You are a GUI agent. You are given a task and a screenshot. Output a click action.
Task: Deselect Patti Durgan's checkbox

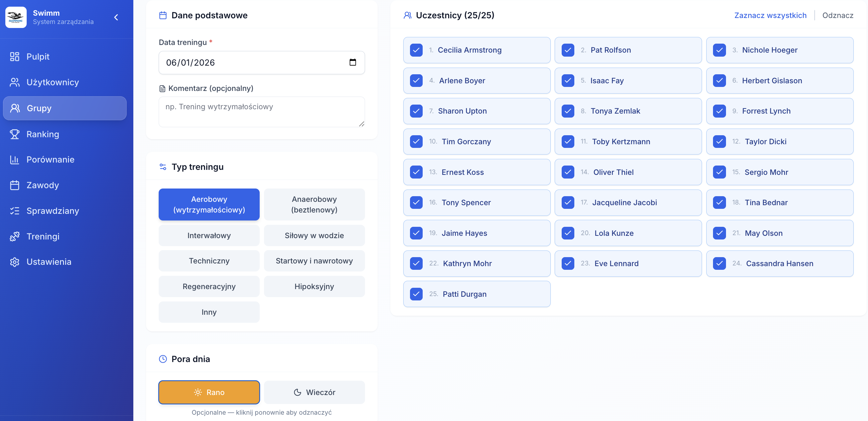tap(416, 294)
